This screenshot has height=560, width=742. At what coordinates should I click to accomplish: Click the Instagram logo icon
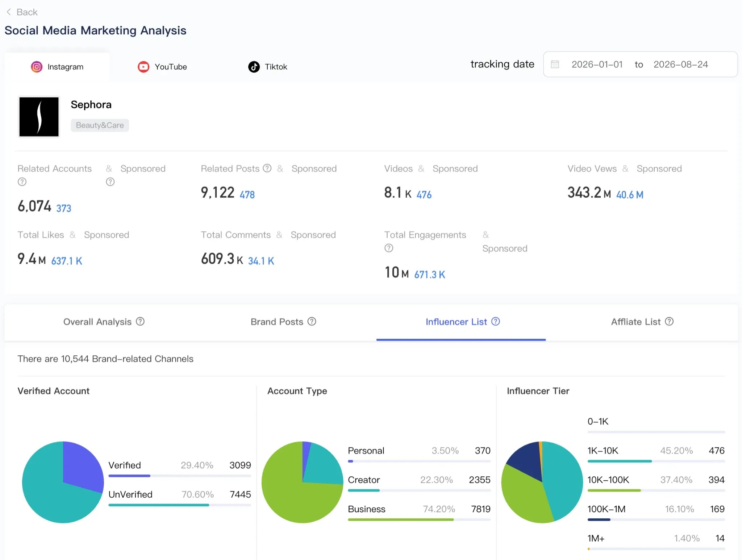click(x=37, y=67)
